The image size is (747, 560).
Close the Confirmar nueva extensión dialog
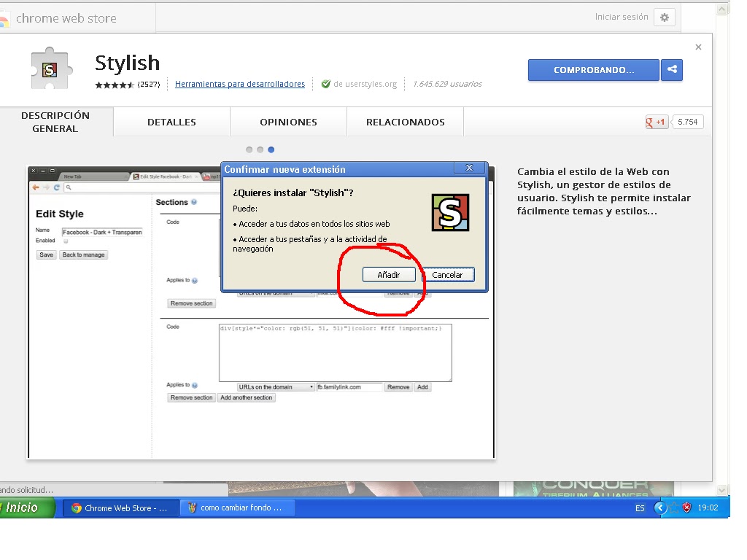[x=469, y=168]
